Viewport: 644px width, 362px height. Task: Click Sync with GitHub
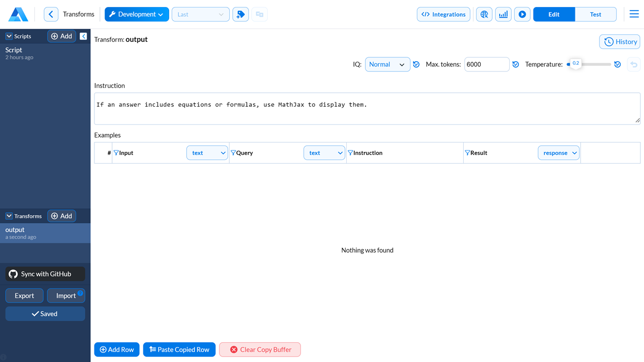tap(46, 274)
